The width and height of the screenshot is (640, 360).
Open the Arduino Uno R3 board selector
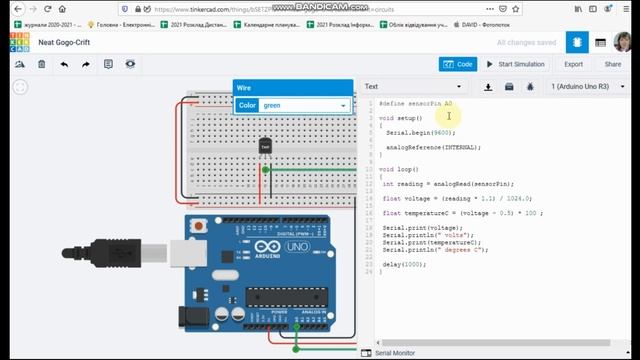(587, 87)
